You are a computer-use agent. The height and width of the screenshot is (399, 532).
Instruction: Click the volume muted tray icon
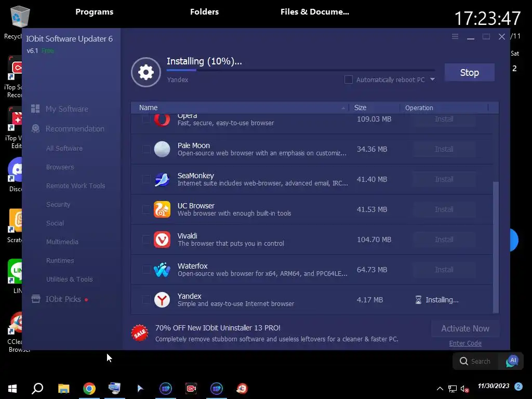click(464, 389)
